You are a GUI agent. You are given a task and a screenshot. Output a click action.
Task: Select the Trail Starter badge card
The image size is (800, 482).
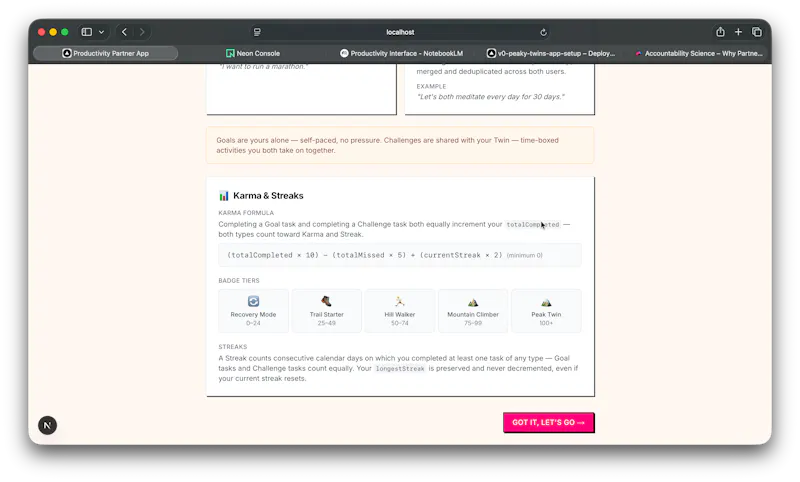tap(327, 311)
